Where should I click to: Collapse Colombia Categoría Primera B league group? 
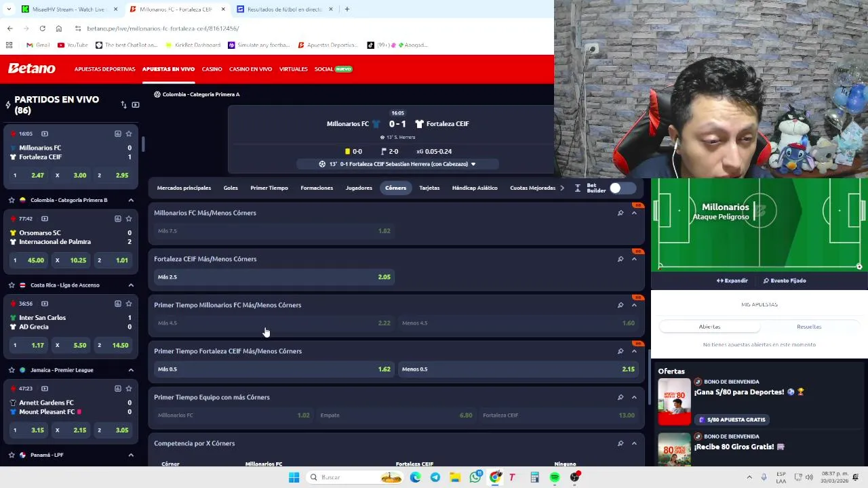[x=131, y=200]
